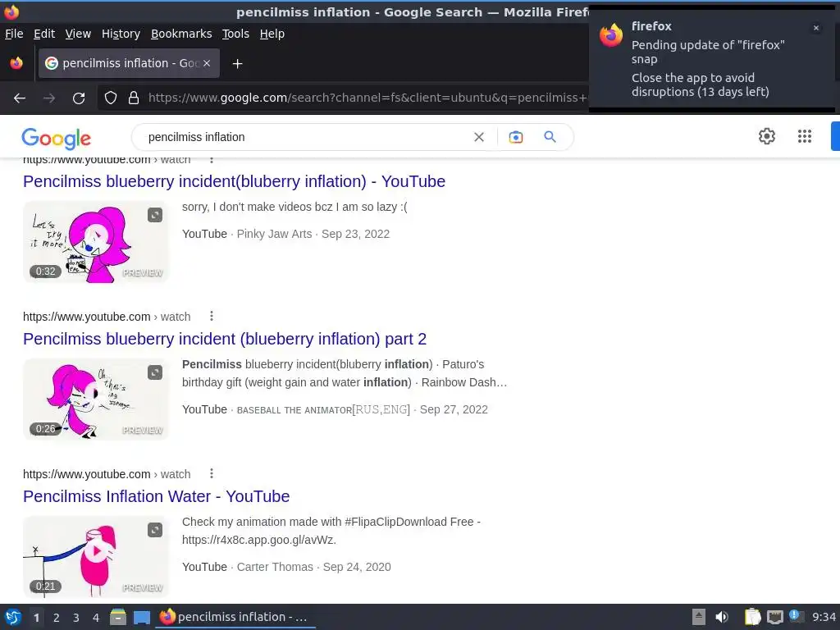Open Firefox View pinned icon
840x630 pixels.
point(16,63)
